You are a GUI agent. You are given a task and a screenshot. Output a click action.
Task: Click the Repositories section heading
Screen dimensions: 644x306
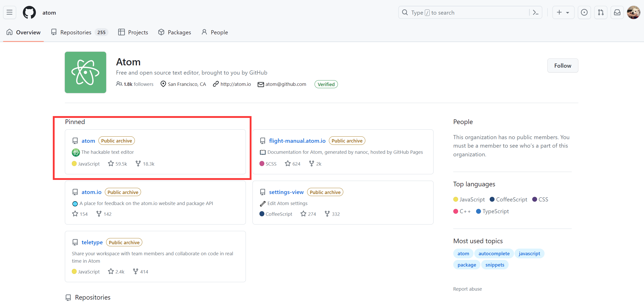click(x=93, y=297)
